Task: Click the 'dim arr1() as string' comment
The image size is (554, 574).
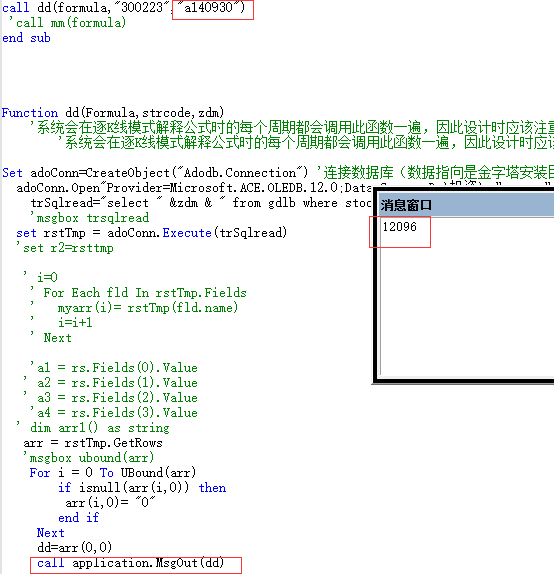Action: point(93,428)
